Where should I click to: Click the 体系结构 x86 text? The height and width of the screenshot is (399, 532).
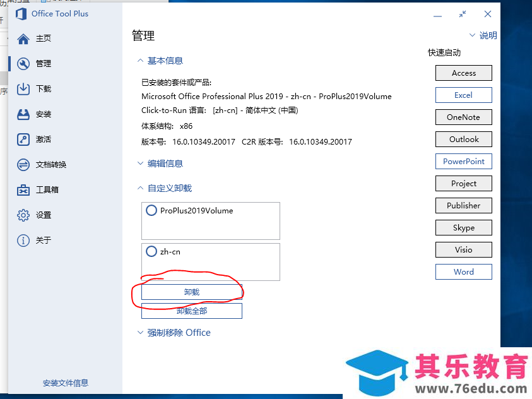(167, 126)
